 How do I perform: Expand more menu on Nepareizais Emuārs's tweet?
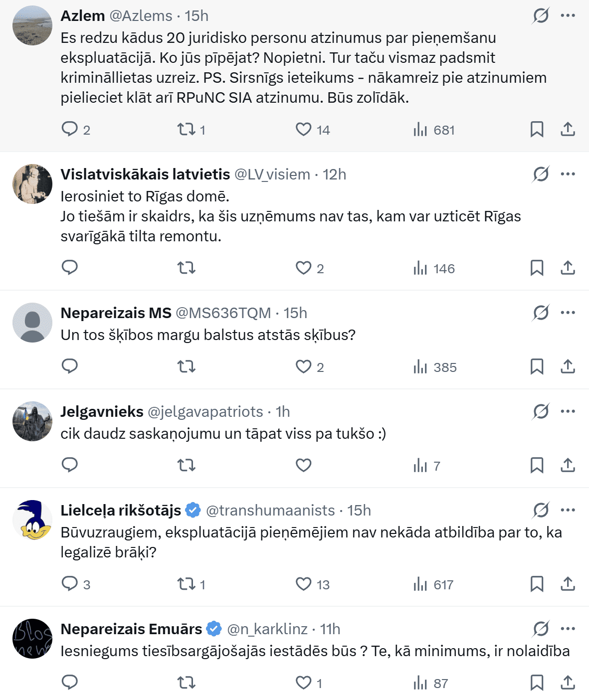click(568, 629)
